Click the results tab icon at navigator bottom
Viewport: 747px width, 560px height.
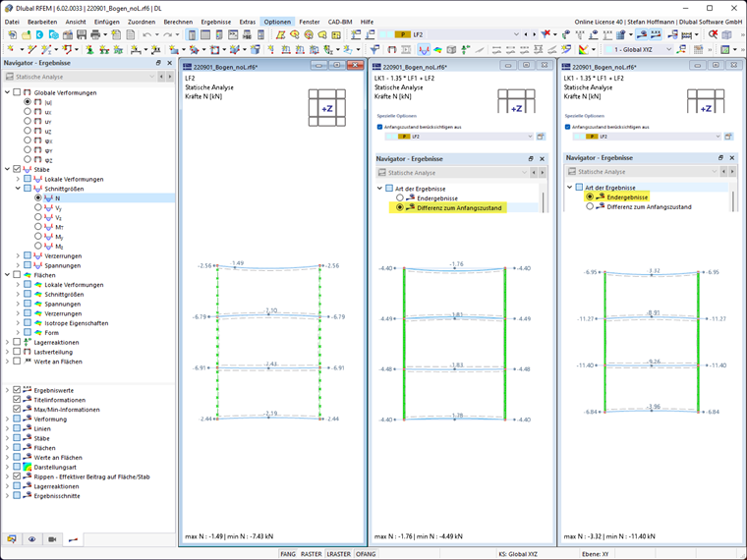(73, 539)
